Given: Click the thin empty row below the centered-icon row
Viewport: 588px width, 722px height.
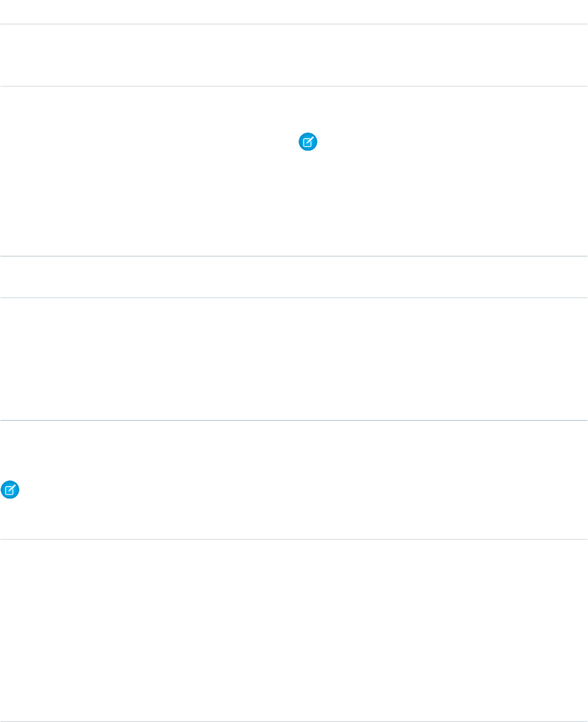Looking at the screenshot, I should [x=294, y=277].
